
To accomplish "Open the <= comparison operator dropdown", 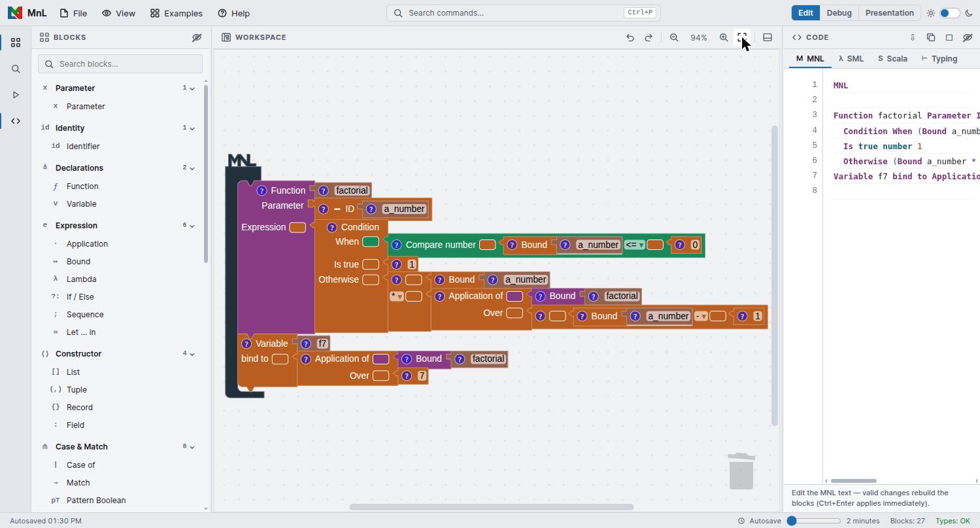I will (x=634, y=245).
